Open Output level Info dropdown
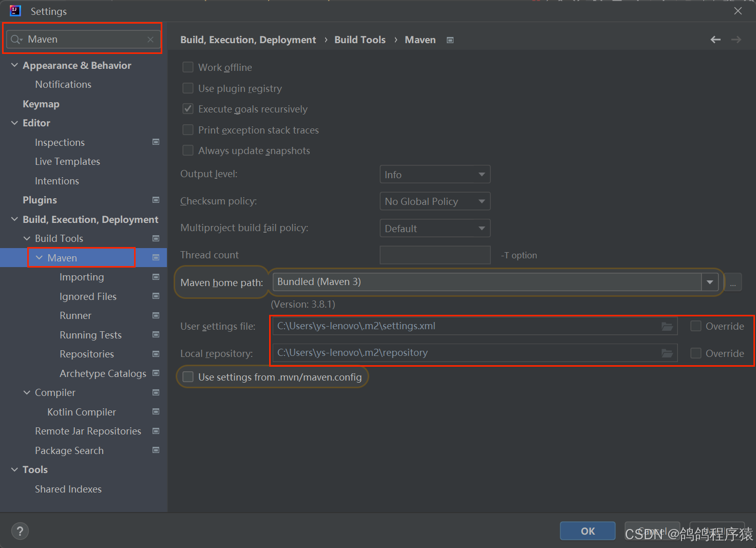Screen dimensions: 756x548 435,174
